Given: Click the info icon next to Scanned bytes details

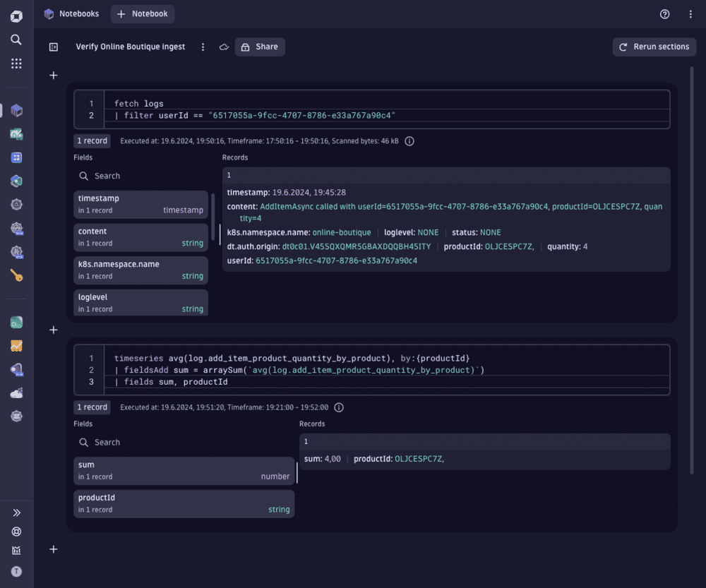Looking at the screenshot, I should [409, 140].
